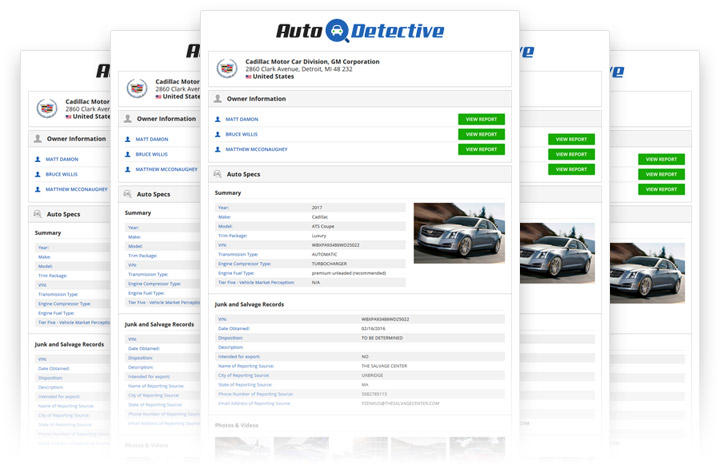Open BRUCE WILLIS owner link in front report
This screenshot has height=464, width=720.
pyautogui.click(x=242, y=134)
